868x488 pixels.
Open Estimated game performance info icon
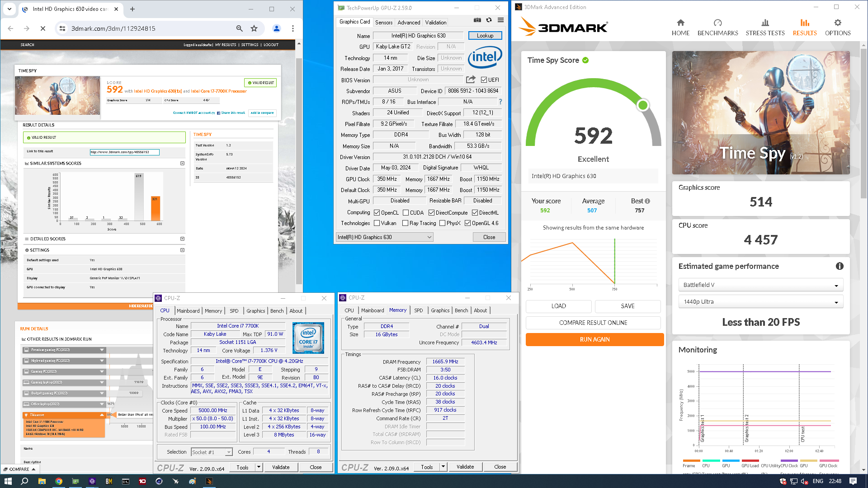pos(840,266)
